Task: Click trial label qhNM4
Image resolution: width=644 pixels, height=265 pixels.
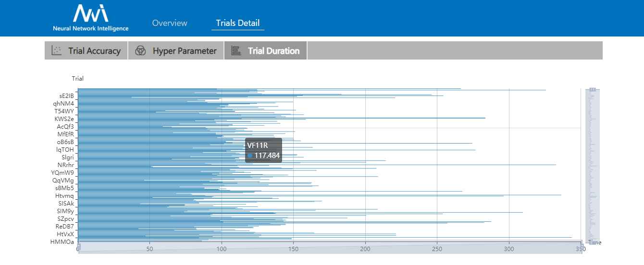Action: coord(64,103)
